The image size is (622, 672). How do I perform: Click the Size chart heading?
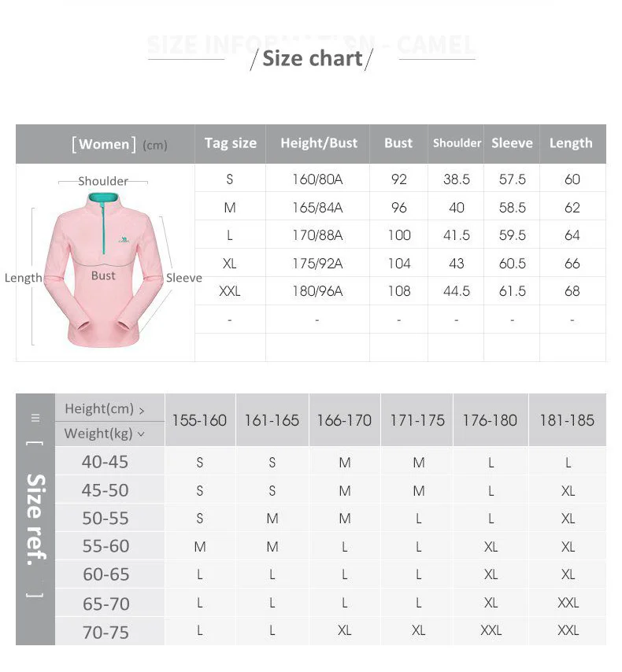[x=313, y=58]
